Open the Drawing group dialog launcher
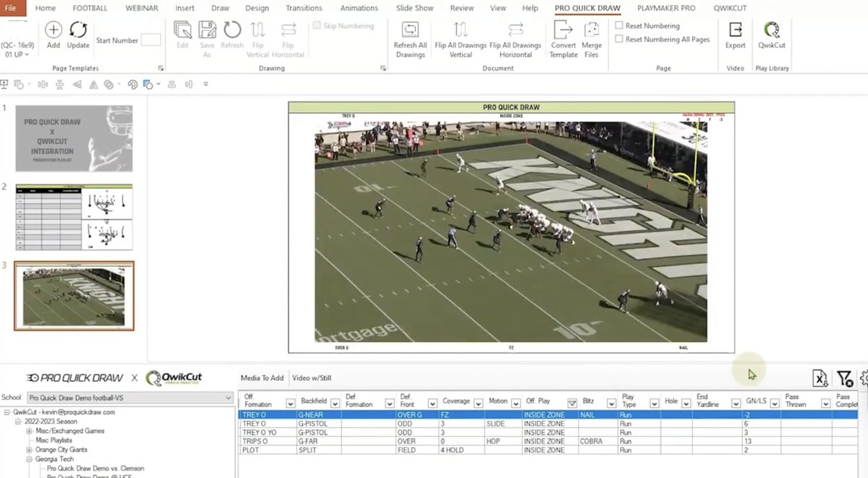868x478 pixels. click(383, 69)
